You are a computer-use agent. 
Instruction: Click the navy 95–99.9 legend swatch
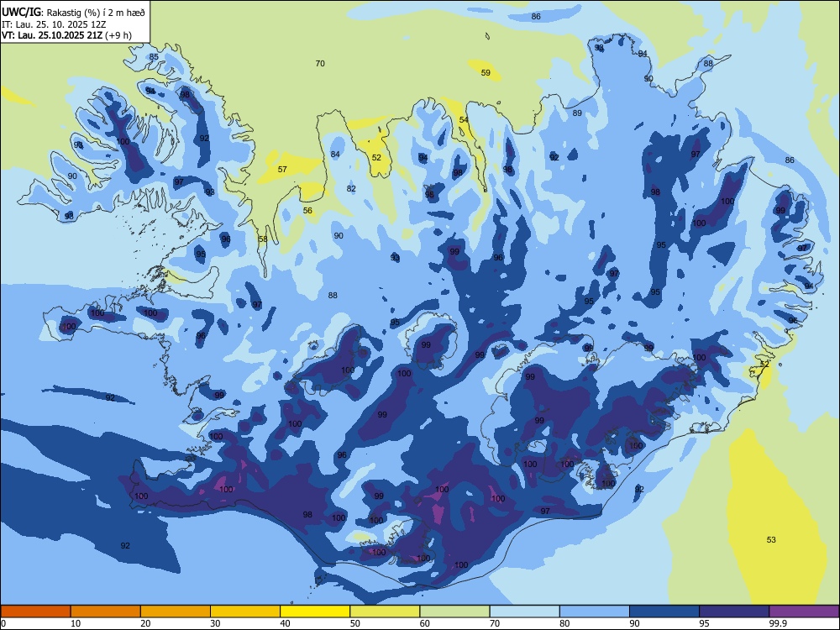point(734,612)
